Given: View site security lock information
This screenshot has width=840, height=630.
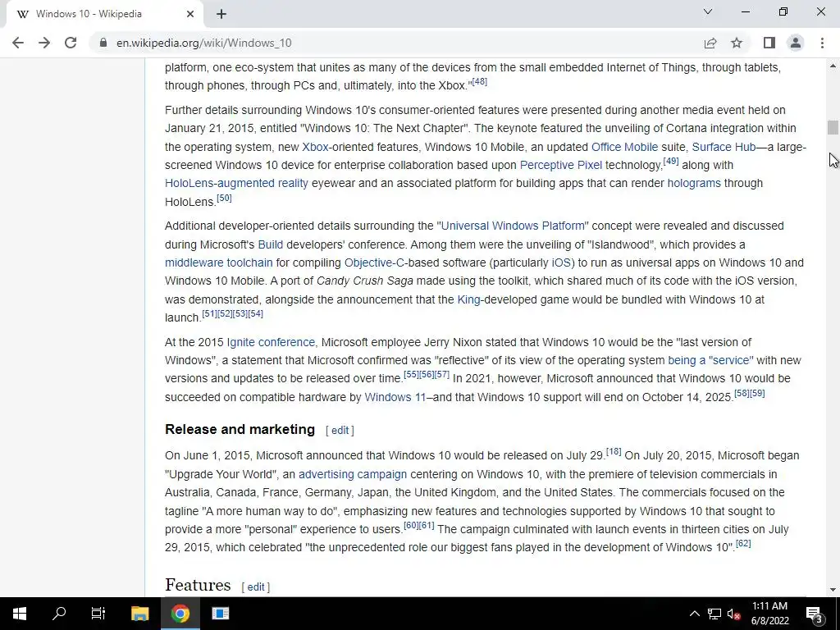Looking at the screenshot, I should [x=103, y=43].
